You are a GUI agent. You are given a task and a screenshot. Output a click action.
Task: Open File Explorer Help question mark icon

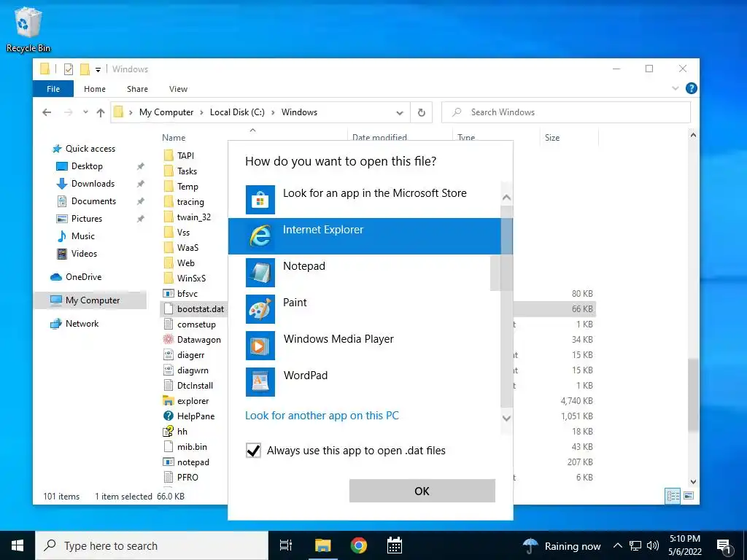click(691, 88)
